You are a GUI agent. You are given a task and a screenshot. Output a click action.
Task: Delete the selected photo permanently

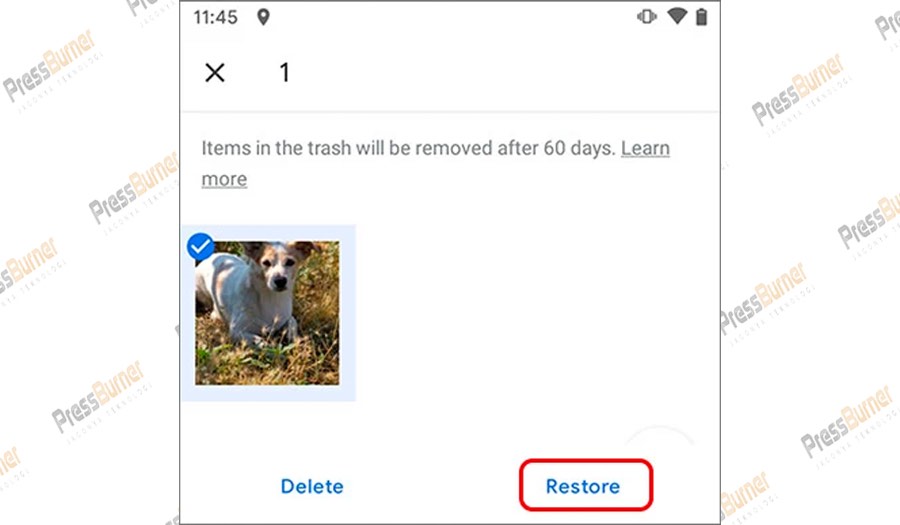tap(312, 487)
